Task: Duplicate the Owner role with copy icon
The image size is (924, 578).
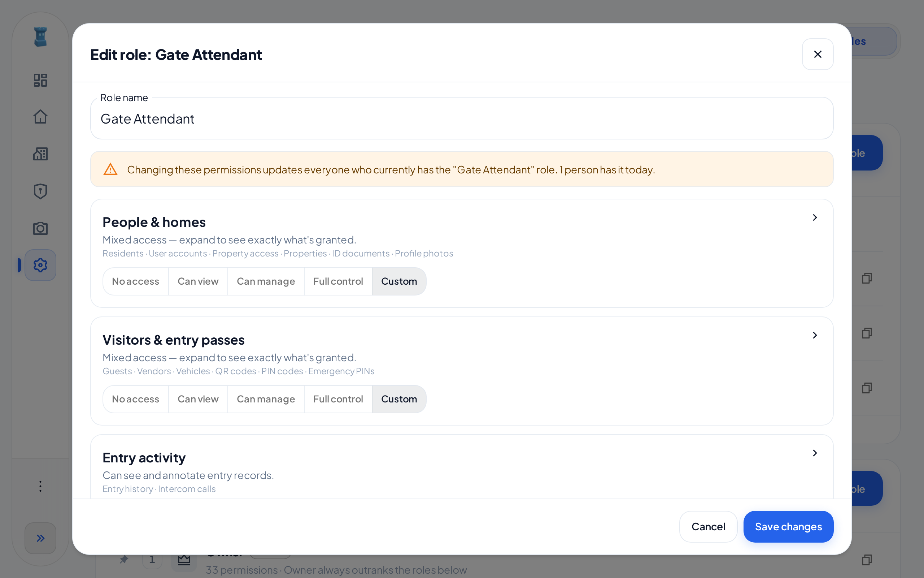Action: [x=867, y=560]
